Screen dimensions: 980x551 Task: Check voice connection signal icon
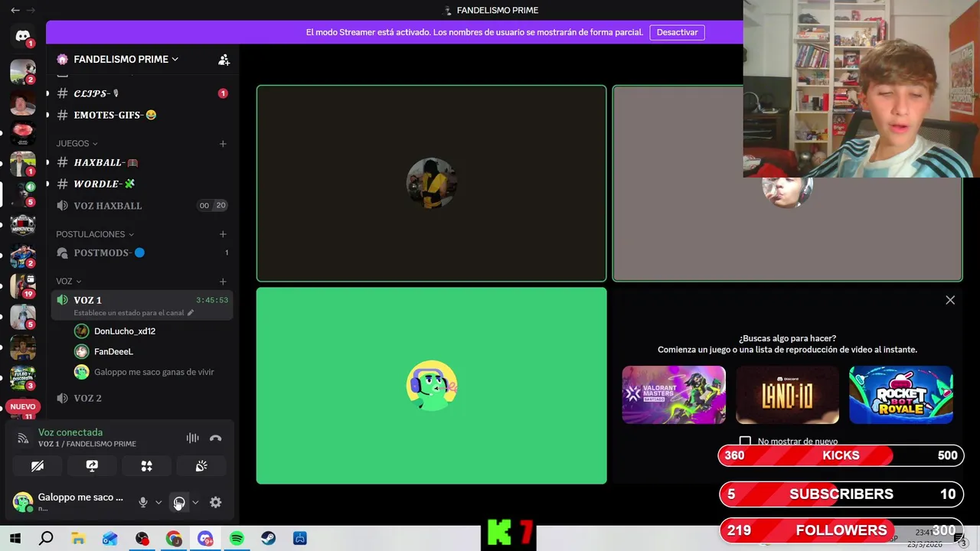tap(23, 439)
